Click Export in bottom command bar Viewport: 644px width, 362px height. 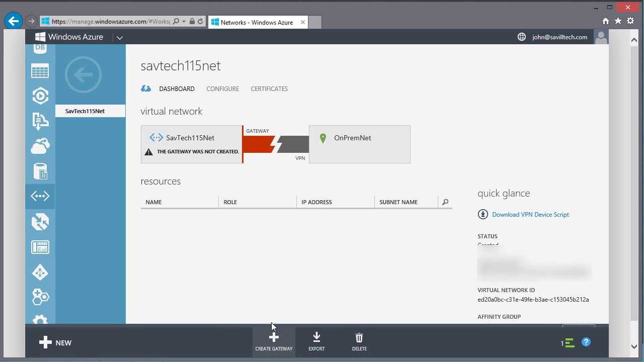click(316, 341)
